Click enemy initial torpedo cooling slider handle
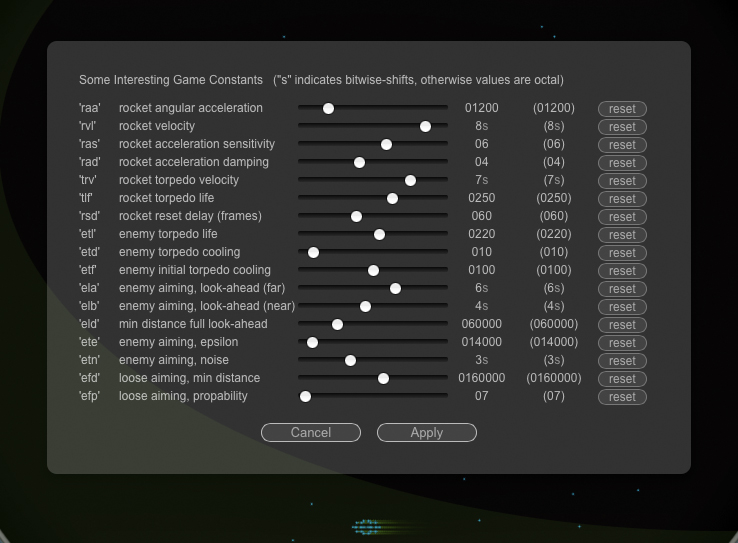738x543 pixels. [x=373, y=271]
